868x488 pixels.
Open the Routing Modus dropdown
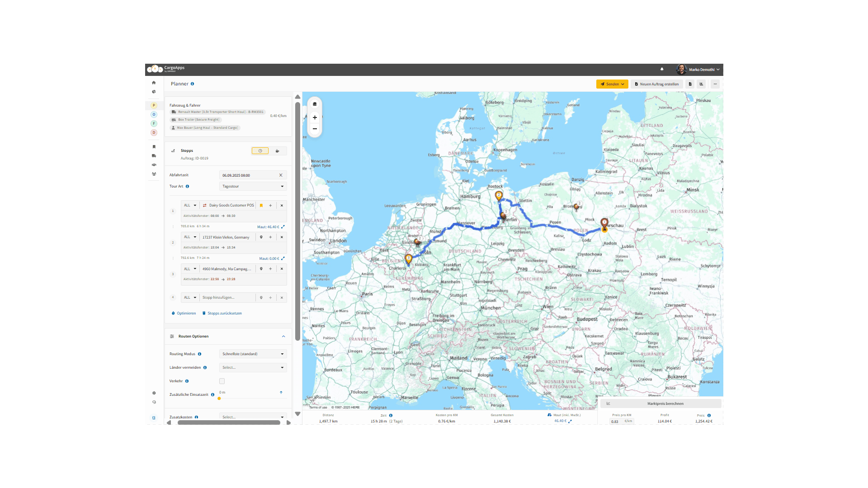pyautogui.click(x=253, y=354)
